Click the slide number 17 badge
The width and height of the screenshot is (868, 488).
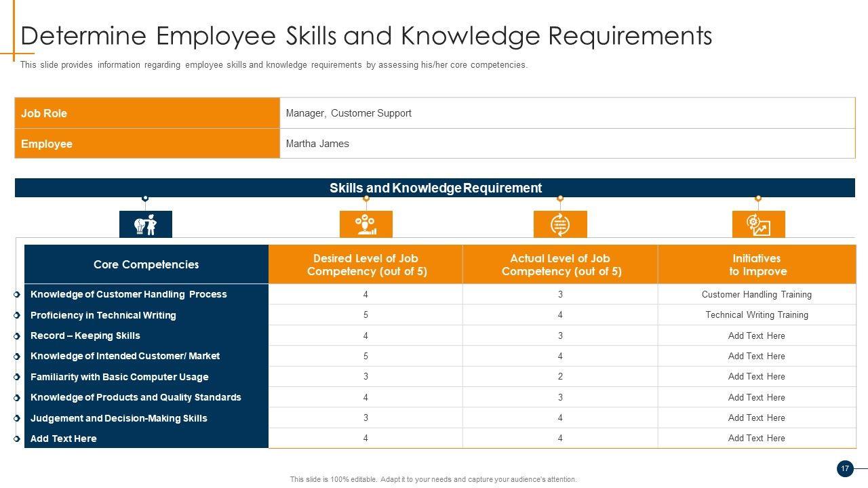844,468
